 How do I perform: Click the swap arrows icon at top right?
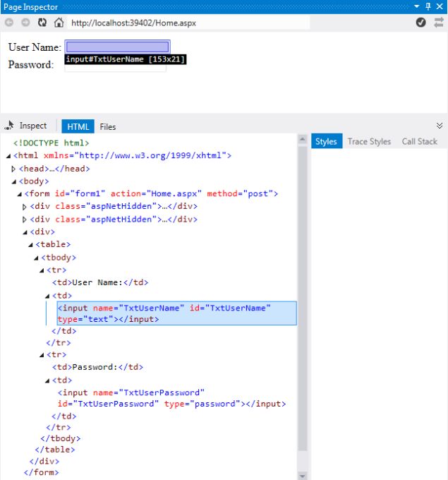(439, 22)
